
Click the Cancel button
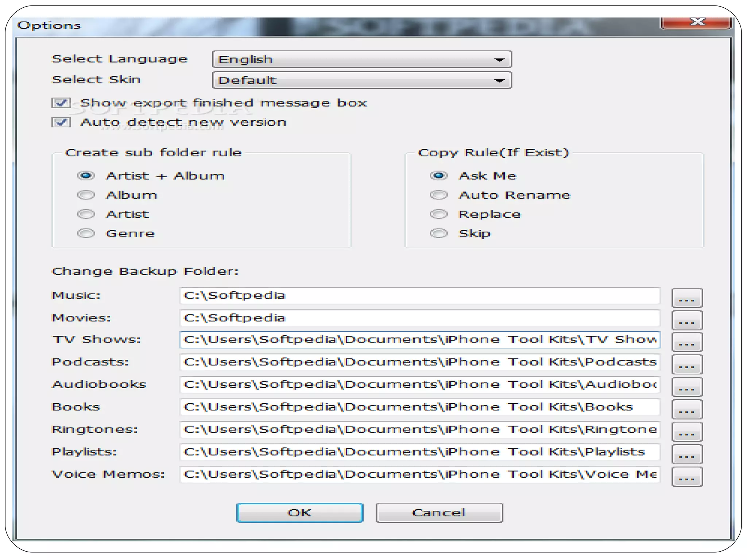(439, 513)
